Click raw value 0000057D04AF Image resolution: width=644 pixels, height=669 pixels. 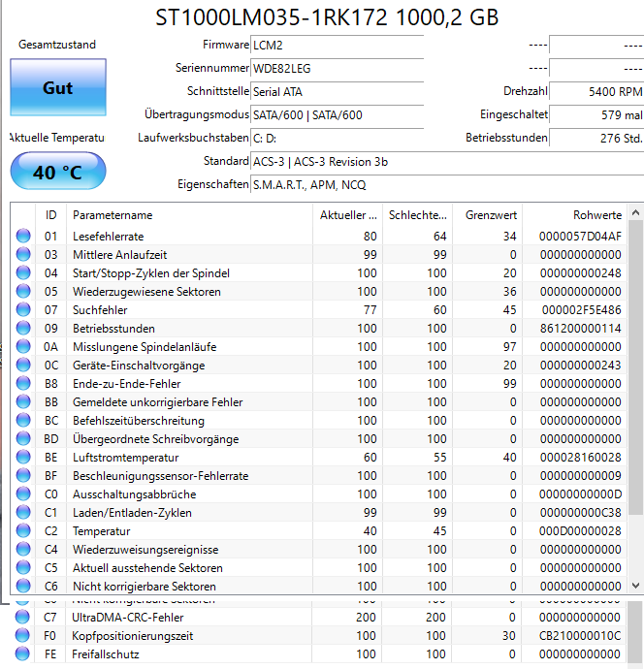click(580, 237)
